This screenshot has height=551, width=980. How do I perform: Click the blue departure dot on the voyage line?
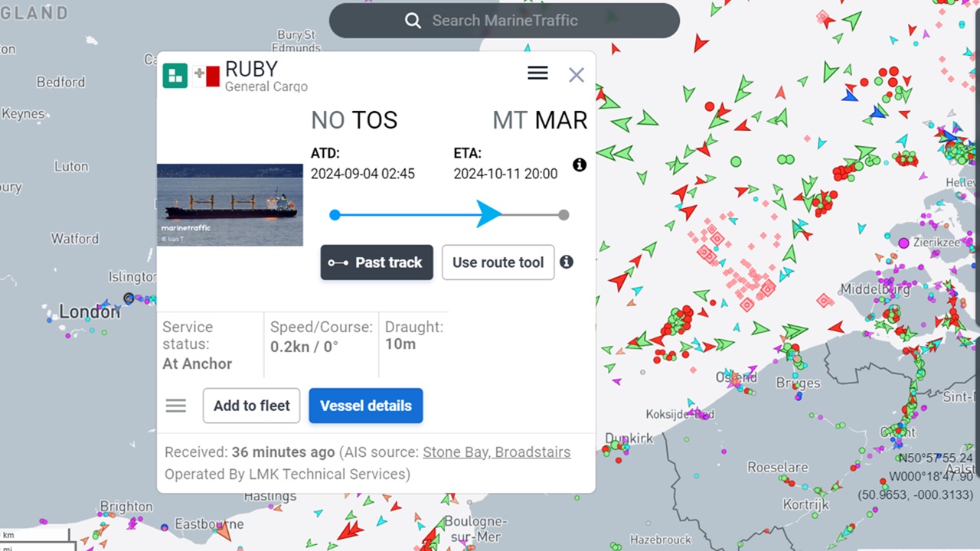[x=335, y=215]
